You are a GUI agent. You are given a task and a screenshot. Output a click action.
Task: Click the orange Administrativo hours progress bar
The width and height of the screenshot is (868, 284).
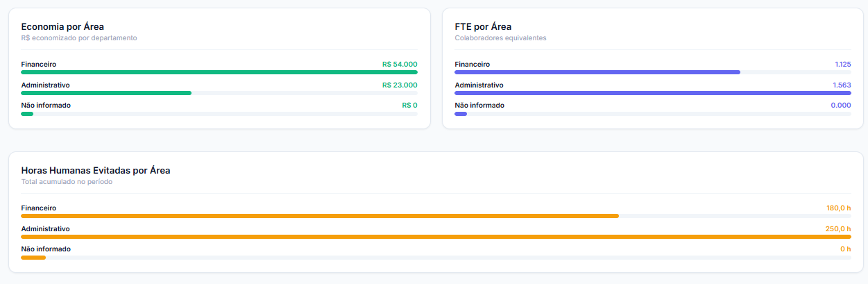click(436, 237)
